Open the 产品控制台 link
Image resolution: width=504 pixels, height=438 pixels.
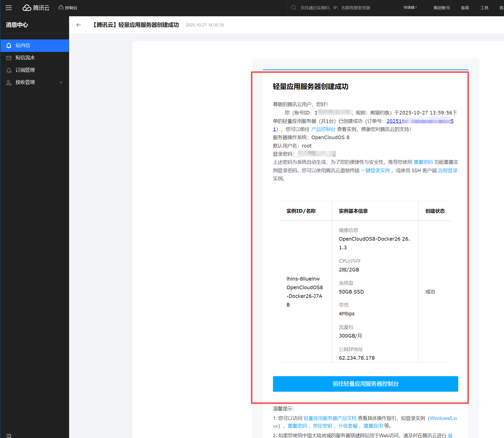point(323,129)
